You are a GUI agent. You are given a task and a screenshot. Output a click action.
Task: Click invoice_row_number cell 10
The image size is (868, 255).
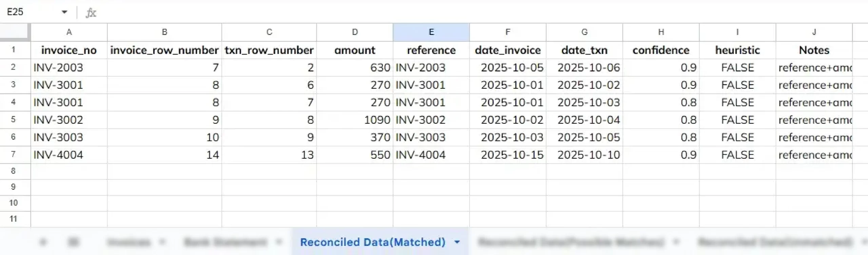click(x=164, y=137)
